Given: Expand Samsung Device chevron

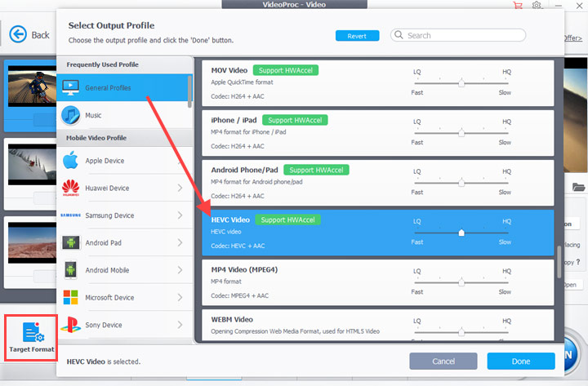Looking at the screenshot, I should point(180,215).
